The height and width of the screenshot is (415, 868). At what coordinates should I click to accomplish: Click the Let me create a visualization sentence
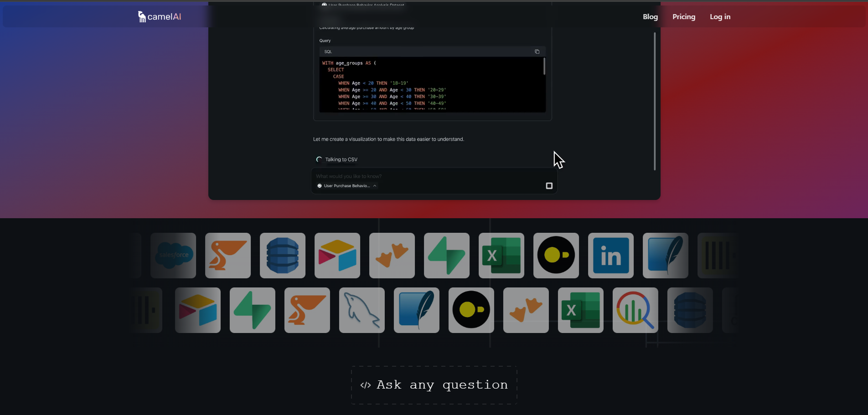point(388,139)
